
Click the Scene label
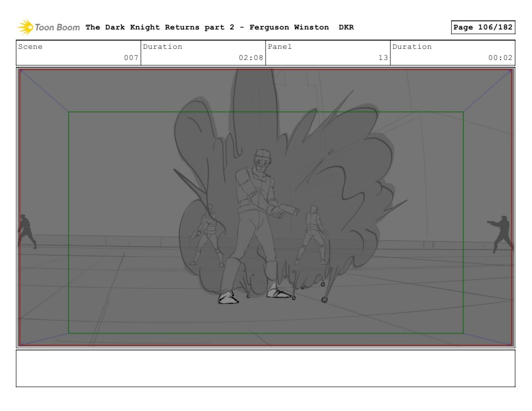(x=30, y=46)
